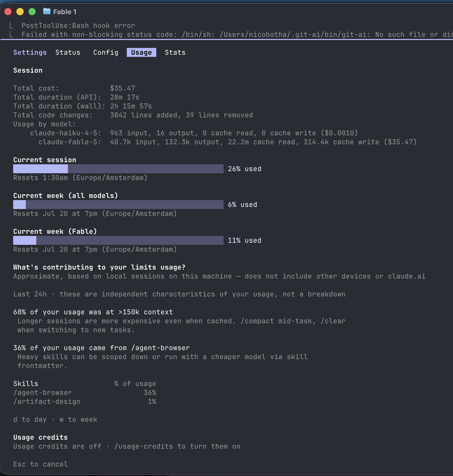Click the Current week Fable progress bar

[118, 240]
